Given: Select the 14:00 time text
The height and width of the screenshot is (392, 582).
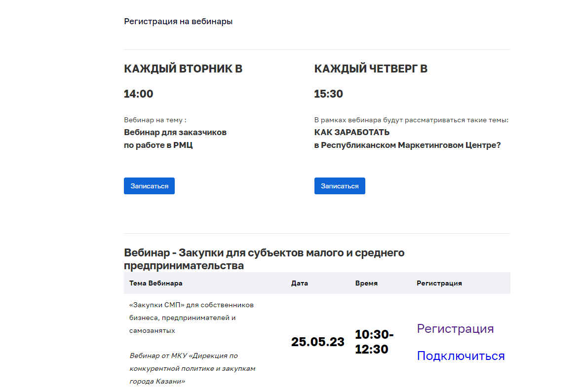Looking at the screenshot, I should [x=139, y=94].
